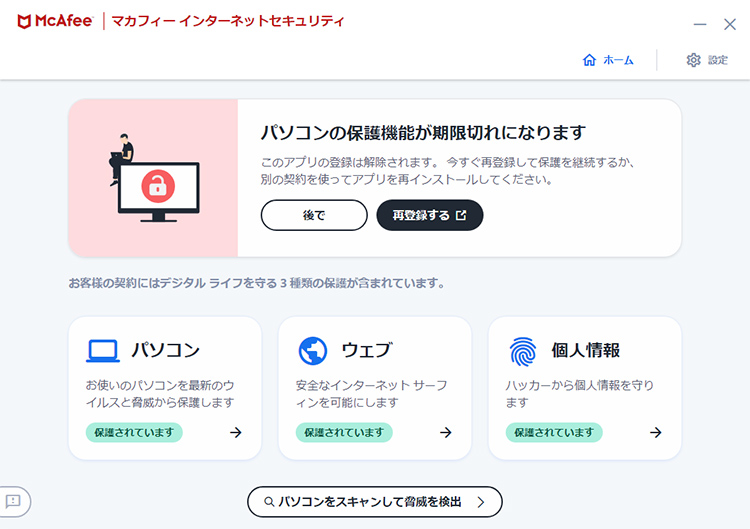Click the globe icon in ウェブ card
This screenshot has width=750, height=529.
tap(313, 351)
